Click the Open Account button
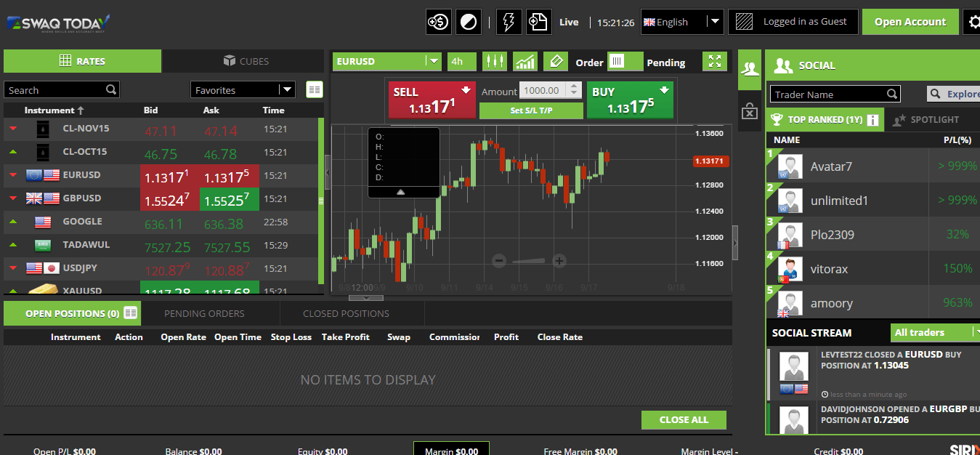The image size is (980, 455). click(910, 22)
